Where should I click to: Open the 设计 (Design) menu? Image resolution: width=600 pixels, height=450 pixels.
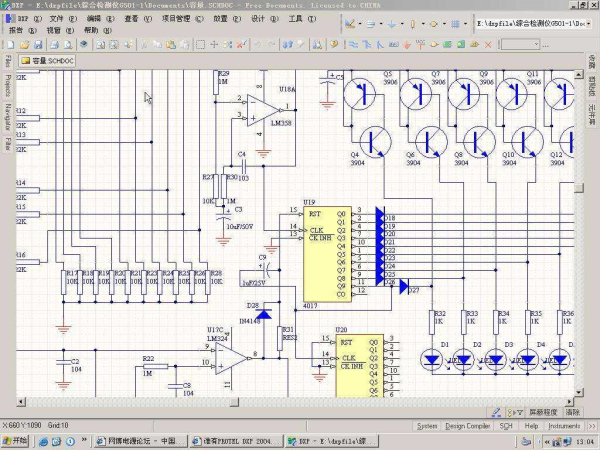258,19
